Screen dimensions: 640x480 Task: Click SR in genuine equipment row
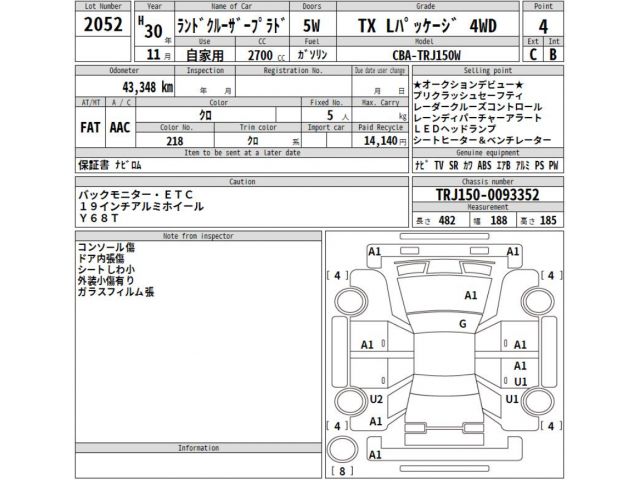pyautogui.click(x=453, y=165)
